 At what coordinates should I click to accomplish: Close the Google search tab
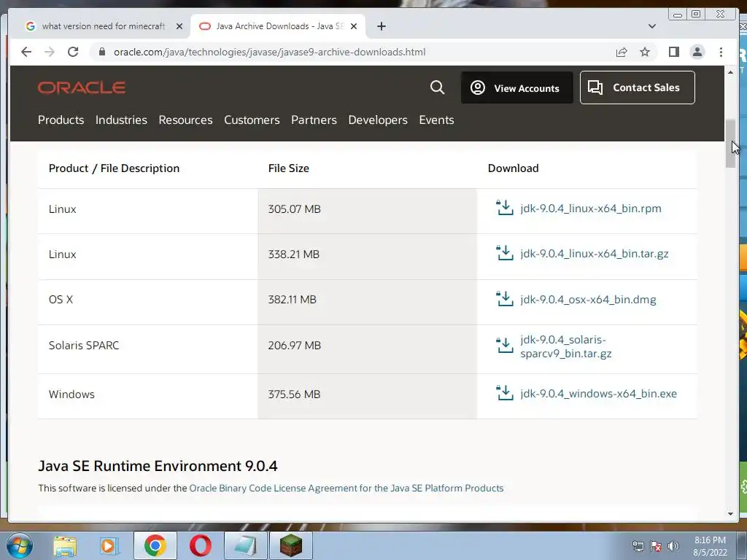179,26
